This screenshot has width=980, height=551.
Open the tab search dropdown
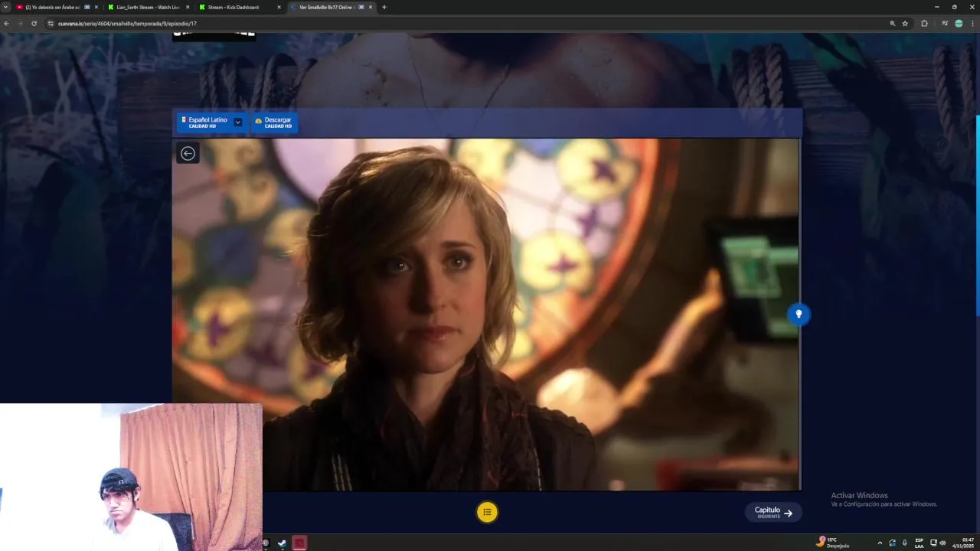point(6,7)
